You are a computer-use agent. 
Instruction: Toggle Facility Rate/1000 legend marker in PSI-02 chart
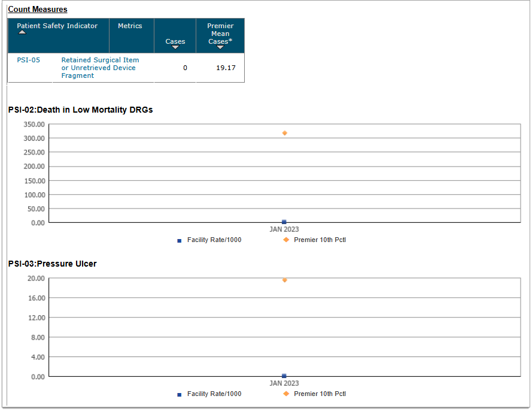click(x=179, y=240)
